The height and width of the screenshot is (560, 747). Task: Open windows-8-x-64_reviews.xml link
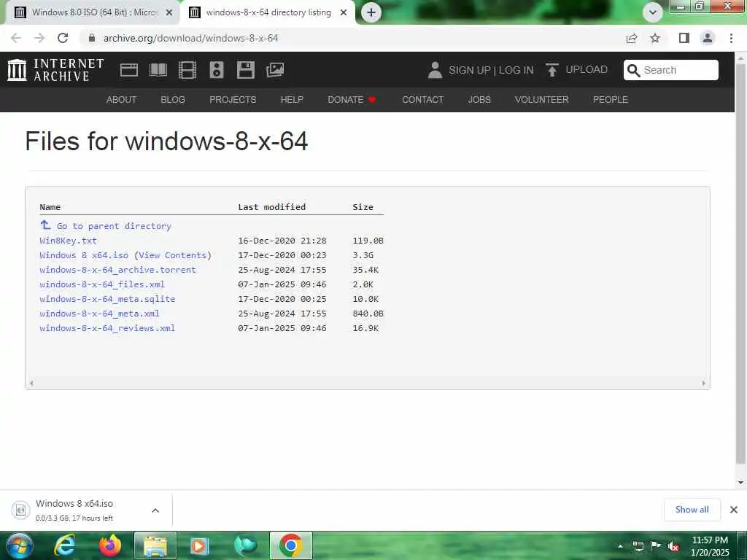(107, 328)
